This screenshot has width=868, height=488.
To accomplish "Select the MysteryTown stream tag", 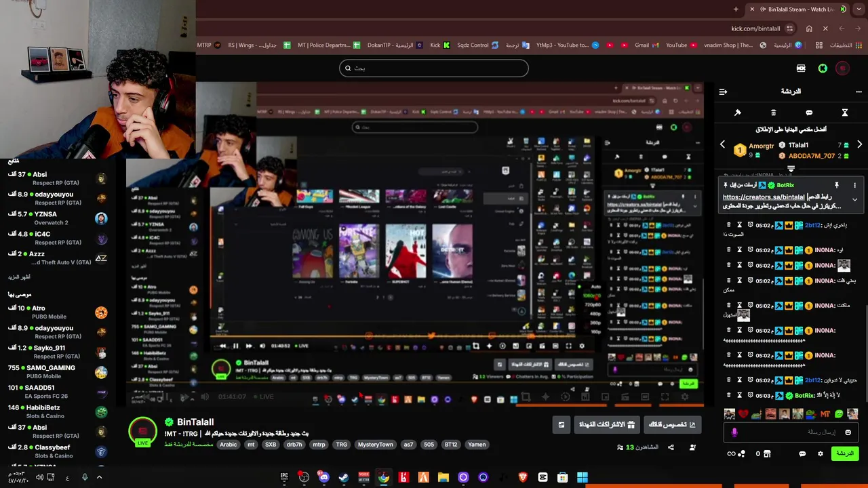I will click(375, 445).
